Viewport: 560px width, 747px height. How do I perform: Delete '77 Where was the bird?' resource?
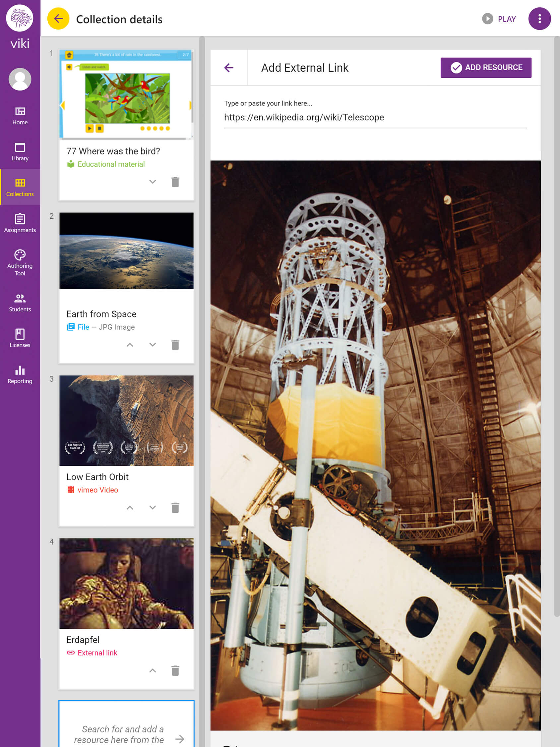[x=175, y=182]
